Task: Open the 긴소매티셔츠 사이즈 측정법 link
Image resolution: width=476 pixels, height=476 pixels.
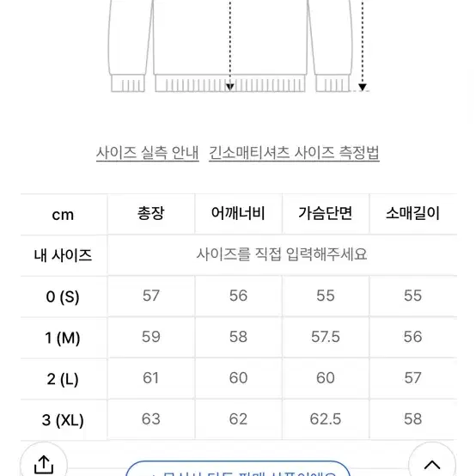Action: tap(294, 153)
